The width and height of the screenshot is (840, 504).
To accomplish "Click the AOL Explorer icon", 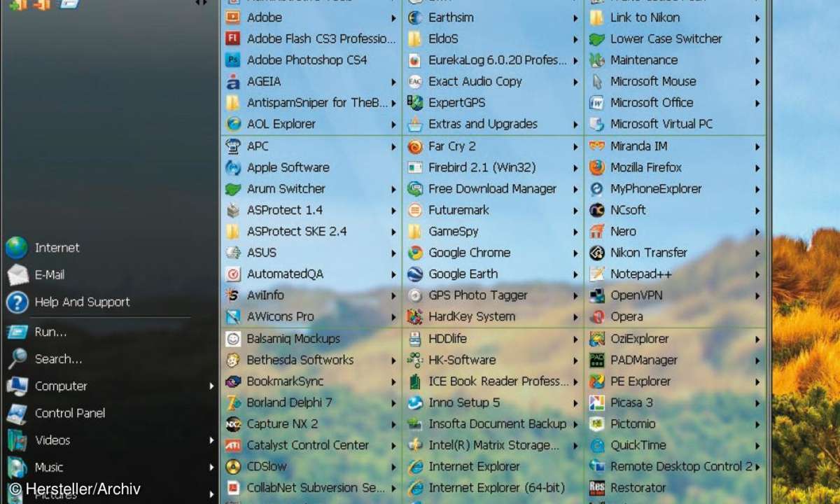I will 233,124.
